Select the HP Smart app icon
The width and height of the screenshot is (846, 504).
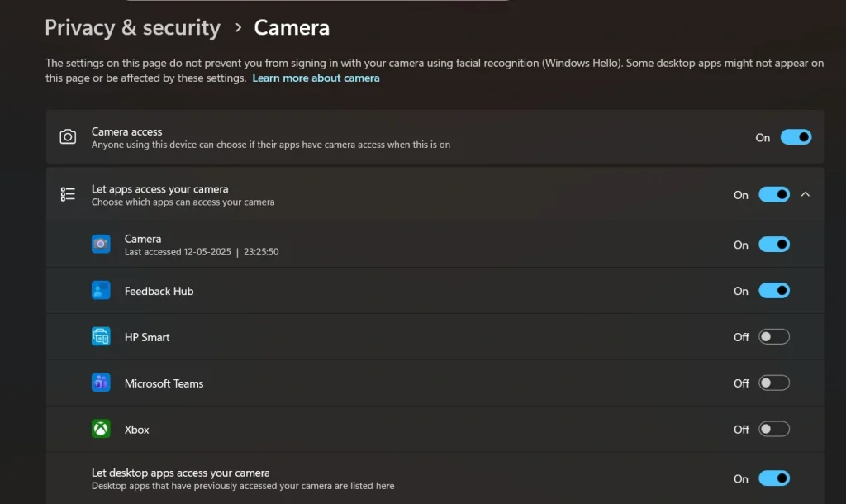coord(102,336)
